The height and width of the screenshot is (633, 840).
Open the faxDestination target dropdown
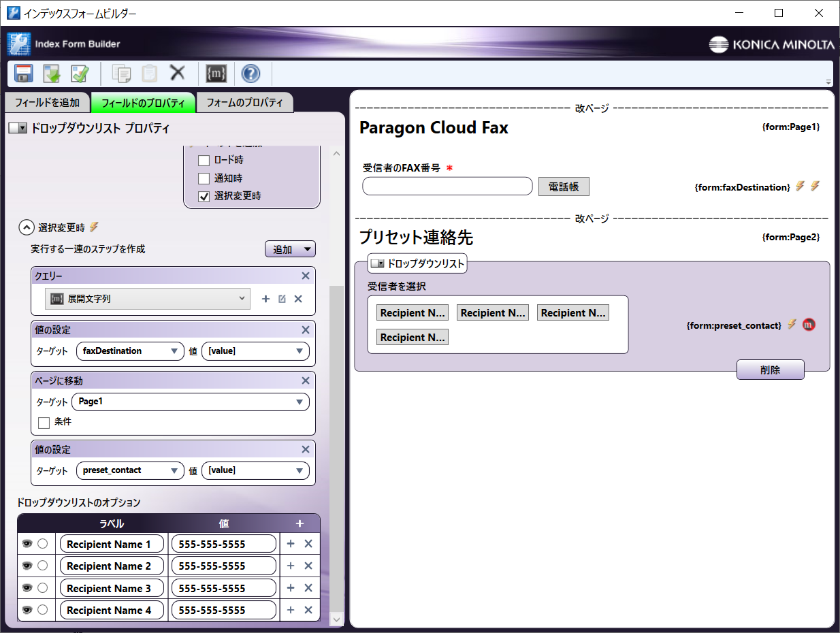(130, 351)
